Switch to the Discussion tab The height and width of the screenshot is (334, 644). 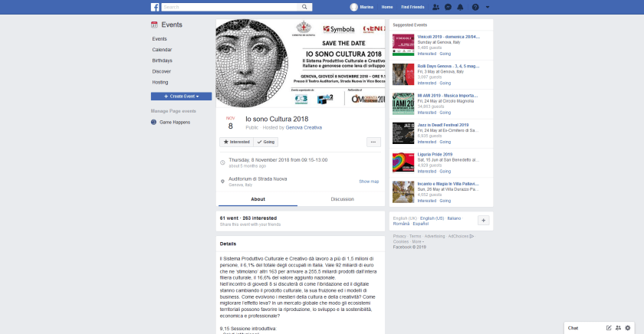342,199
